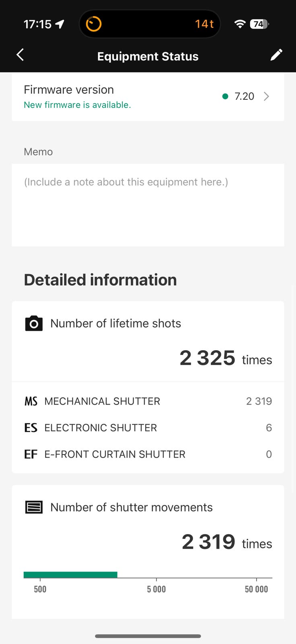Tap the MS mechanical shutter icon
Image resolution: width=296 pixels, height=644 pixels.
pyautogui.click(x=31, y=401)
